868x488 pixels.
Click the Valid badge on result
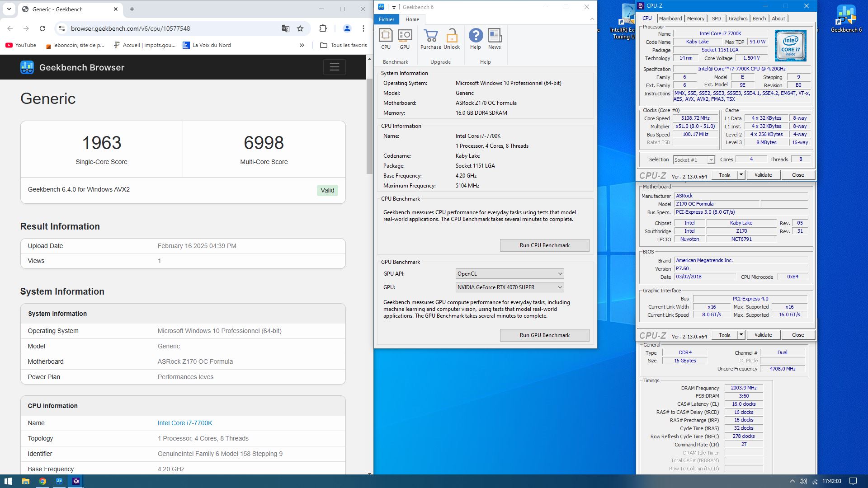pos(327,190)
